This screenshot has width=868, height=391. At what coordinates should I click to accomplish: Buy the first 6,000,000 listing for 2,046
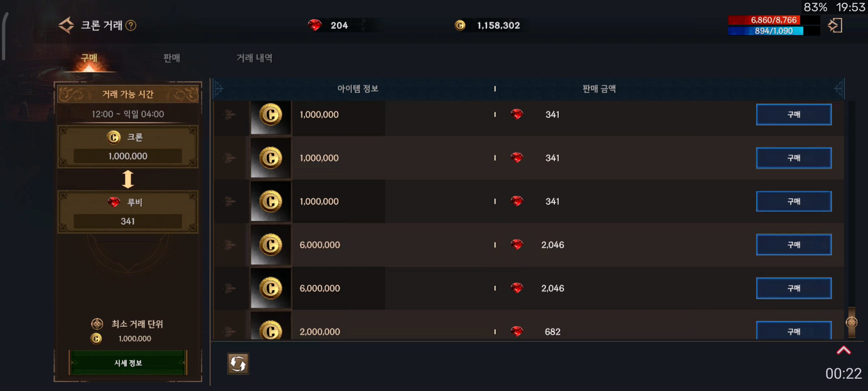coord(793,245)
